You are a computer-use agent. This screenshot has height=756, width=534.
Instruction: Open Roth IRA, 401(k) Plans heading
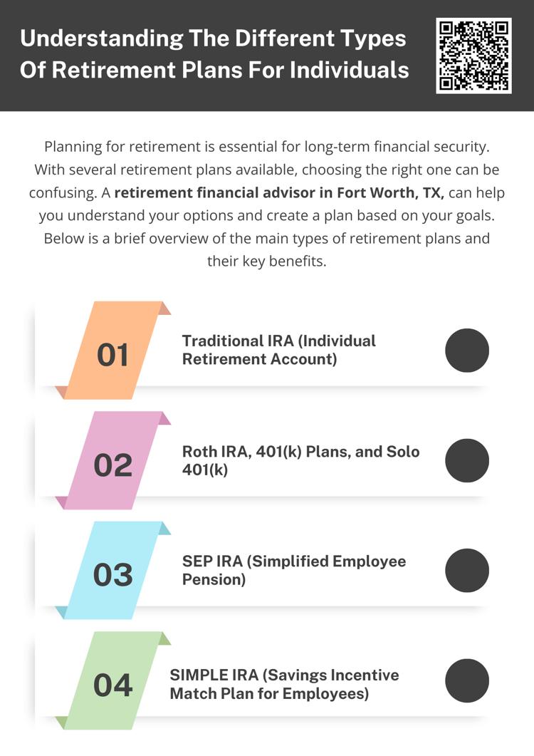click(x=300, y=460)
